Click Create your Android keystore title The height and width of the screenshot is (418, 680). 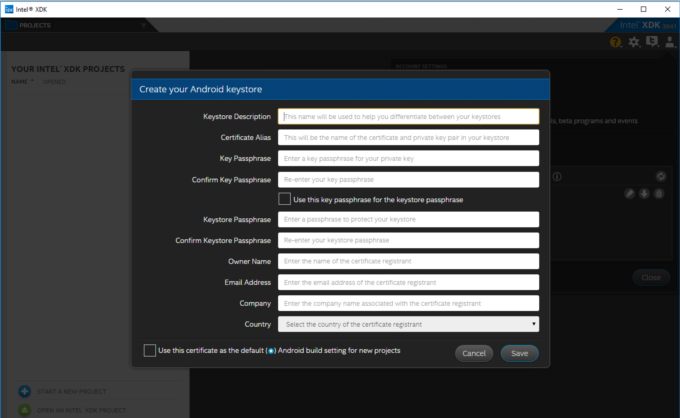coord(200,89)
